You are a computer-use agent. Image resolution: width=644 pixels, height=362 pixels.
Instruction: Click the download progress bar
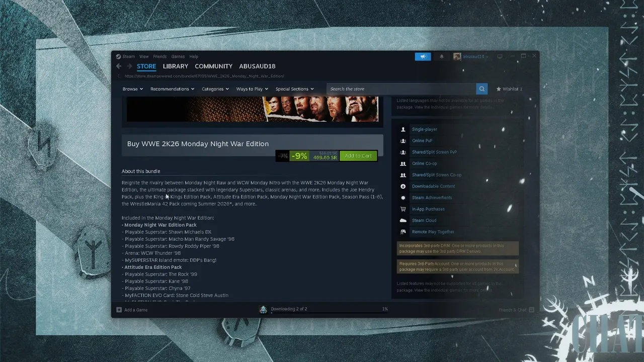[329, 313]
